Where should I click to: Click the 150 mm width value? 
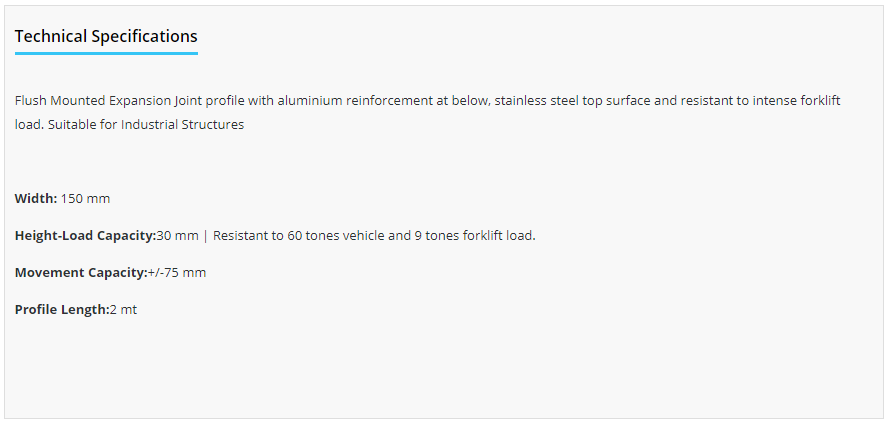click(x=85, y=199)
